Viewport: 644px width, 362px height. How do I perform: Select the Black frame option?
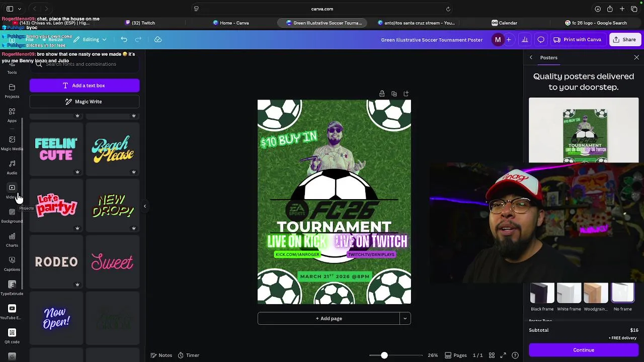point(542,297)
